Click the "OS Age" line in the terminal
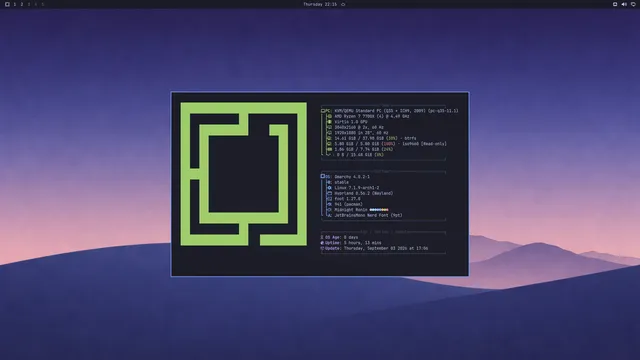The width and height of the screenshot is (640, 360). click(339, 237)
